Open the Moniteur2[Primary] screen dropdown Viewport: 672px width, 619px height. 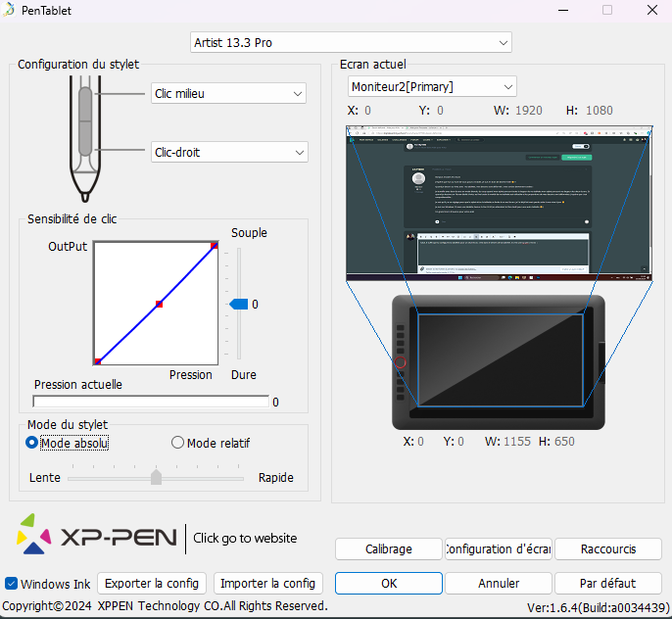[x=431, y=86]
